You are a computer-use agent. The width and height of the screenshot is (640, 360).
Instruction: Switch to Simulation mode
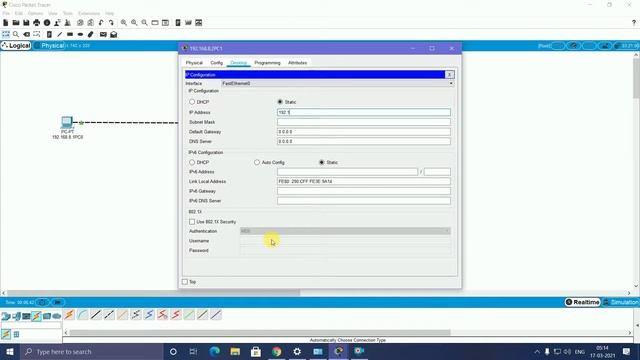621,302
